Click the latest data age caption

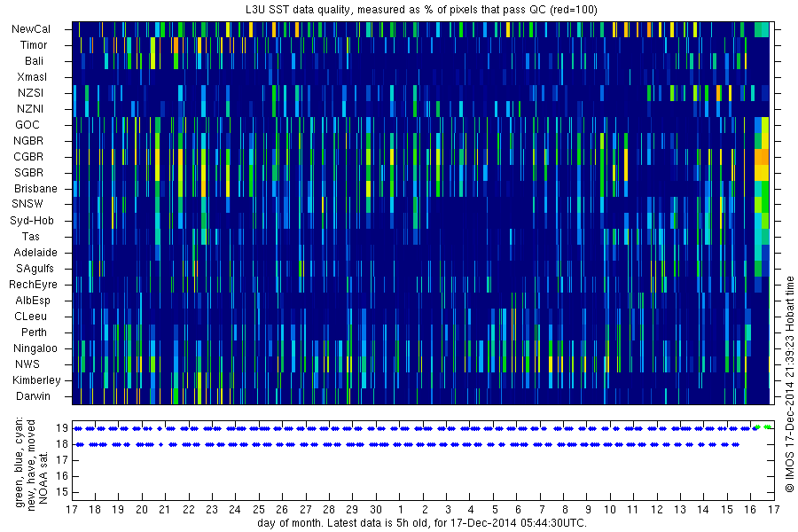pos(422,523)
